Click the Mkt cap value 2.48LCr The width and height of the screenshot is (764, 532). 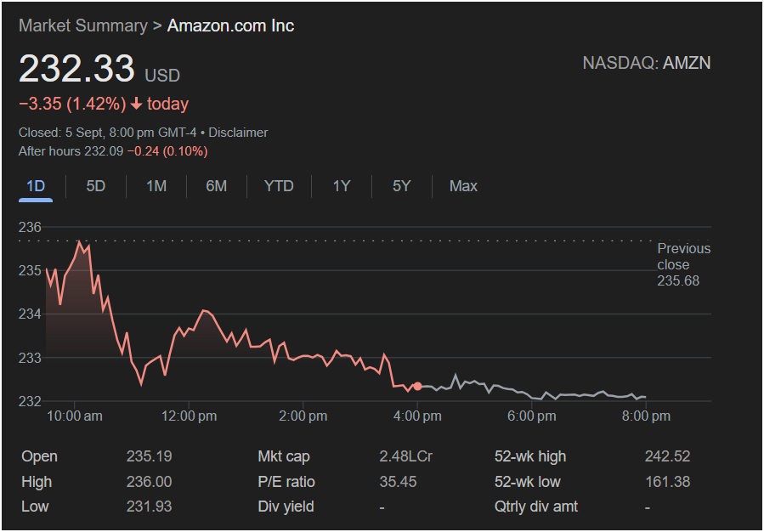[406, 456]
